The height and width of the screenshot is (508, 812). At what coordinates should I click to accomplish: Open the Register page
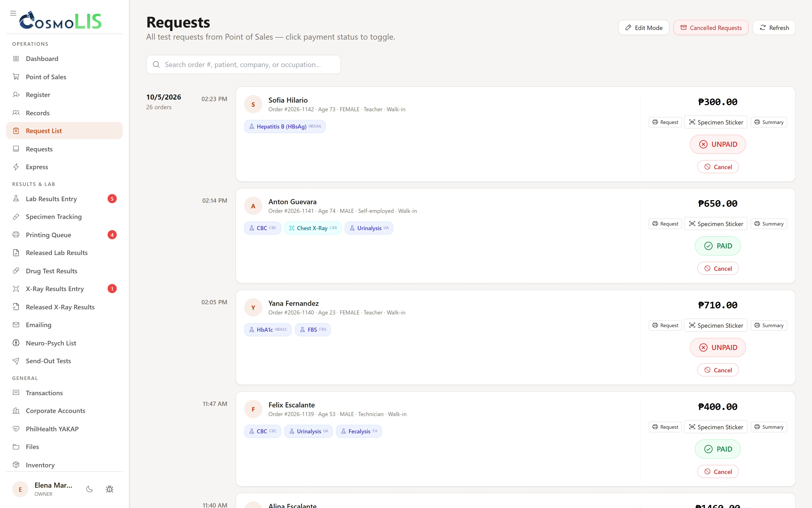point(64,95)
